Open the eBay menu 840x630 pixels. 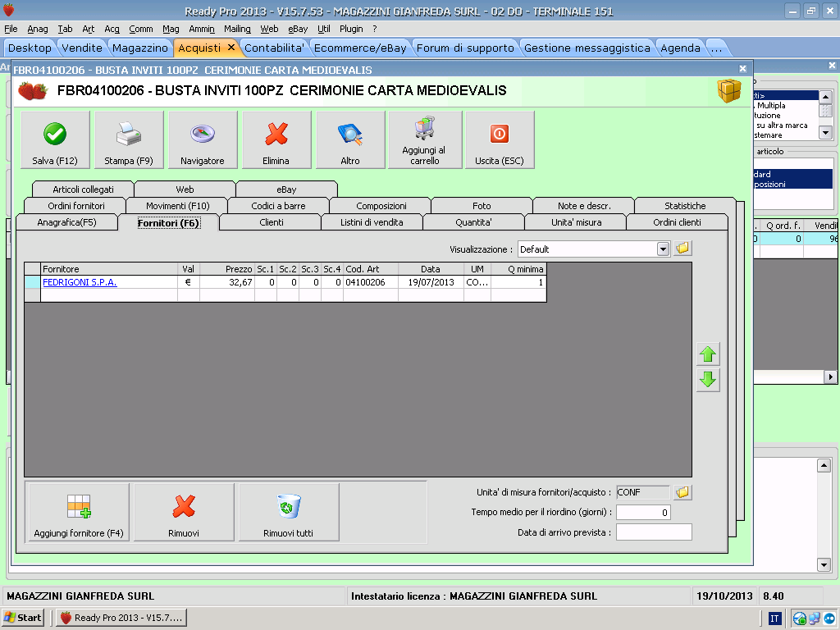pos(298,29)
